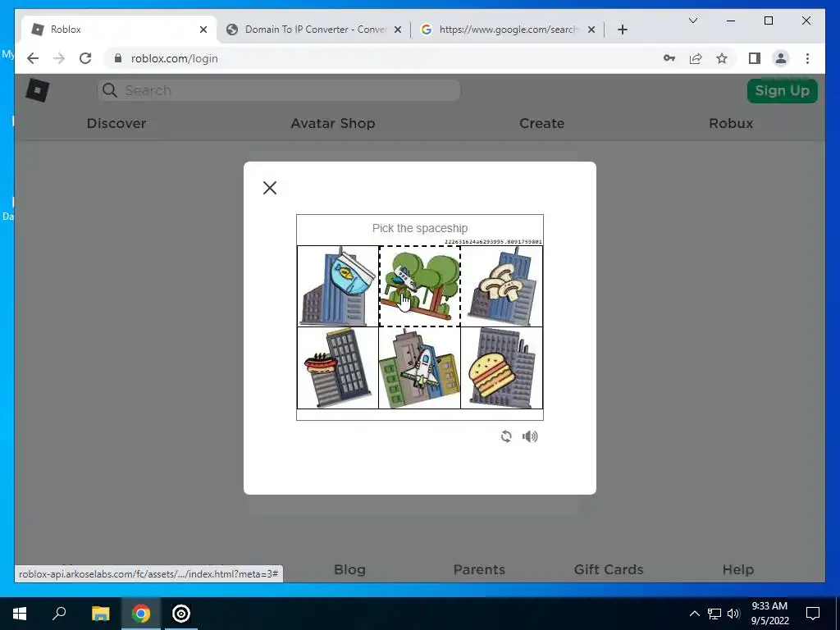Minimize the Chrome window
The width and height of the screenshot is (840, 630).
click(x=731, y=21)
